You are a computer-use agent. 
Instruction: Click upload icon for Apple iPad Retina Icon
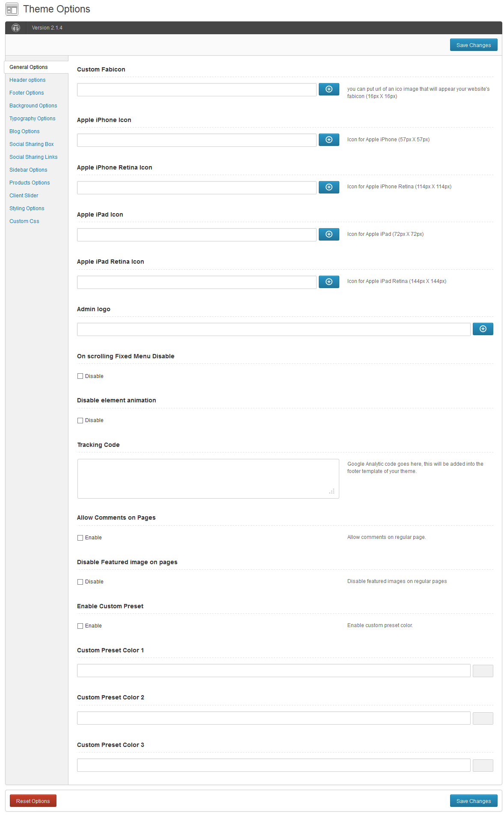pyautogui.click(x=329, y=282)
